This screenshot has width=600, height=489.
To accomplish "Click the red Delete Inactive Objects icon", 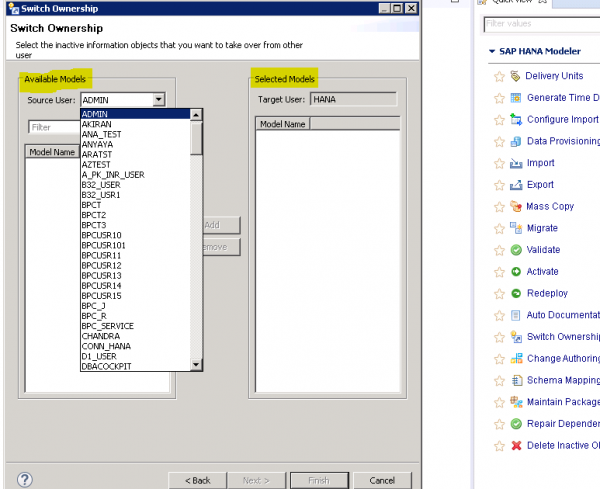I will click(x=516, y=445).
